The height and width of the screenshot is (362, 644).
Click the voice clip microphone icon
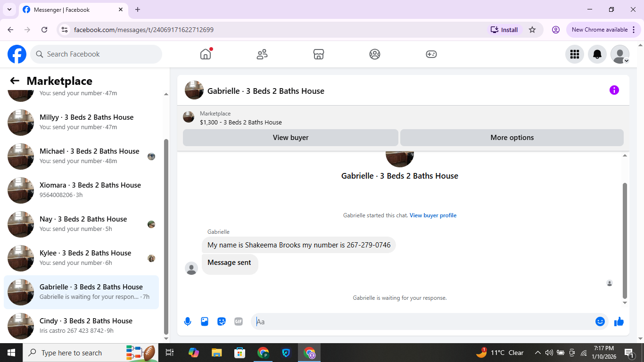(188, 321)
